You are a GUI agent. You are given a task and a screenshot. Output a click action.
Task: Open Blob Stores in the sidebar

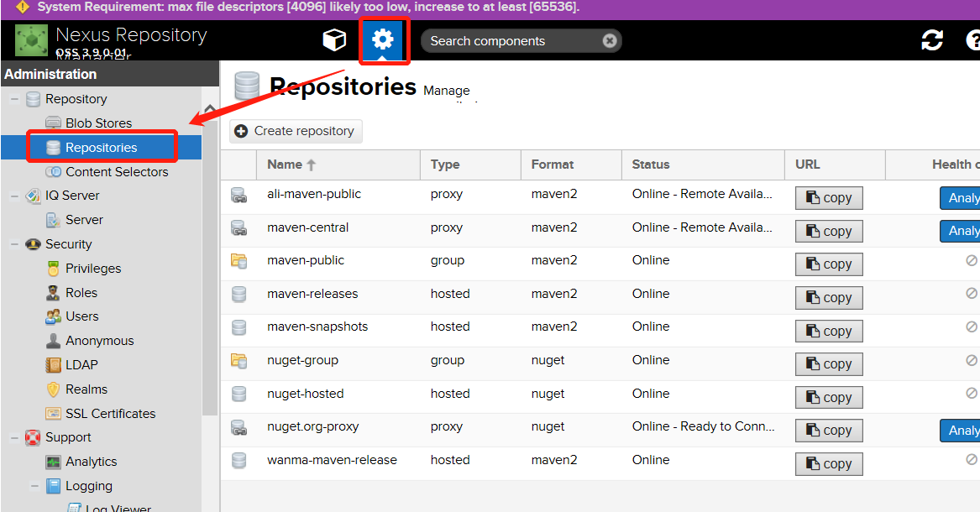pos(98,123)
